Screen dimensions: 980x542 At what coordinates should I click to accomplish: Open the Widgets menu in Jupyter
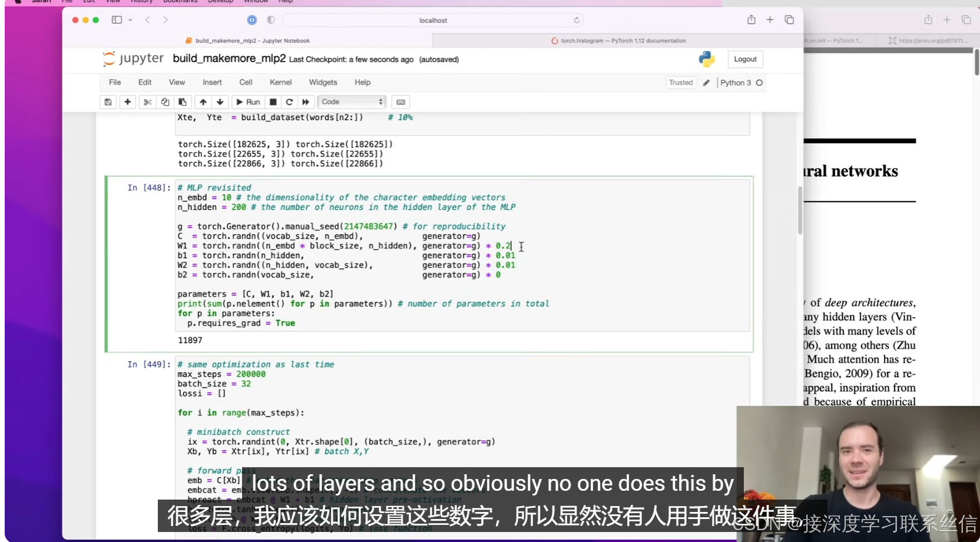[x=323, y=82]
